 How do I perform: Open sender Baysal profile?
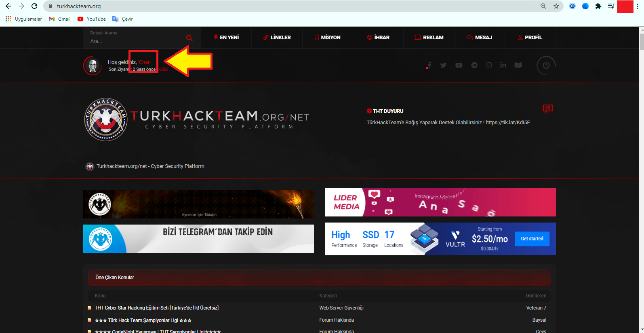click(x=539, y=320)
